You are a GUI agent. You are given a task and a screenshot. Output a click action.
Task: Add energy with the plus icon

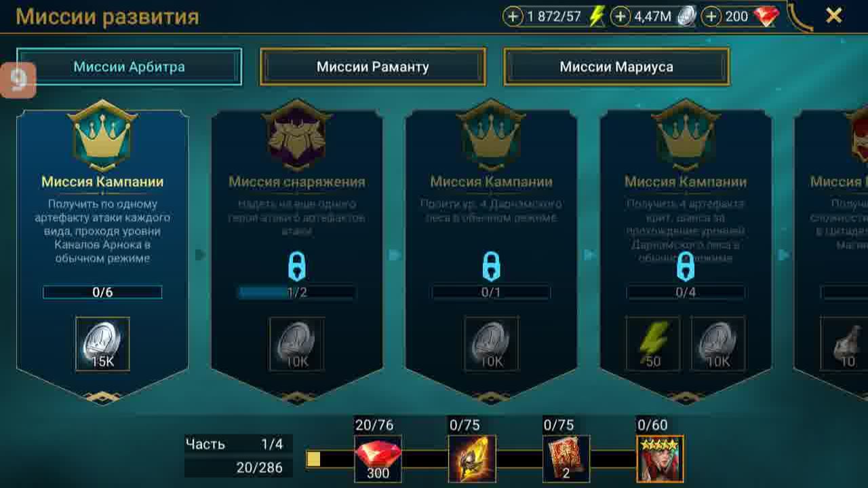(513, 16)
